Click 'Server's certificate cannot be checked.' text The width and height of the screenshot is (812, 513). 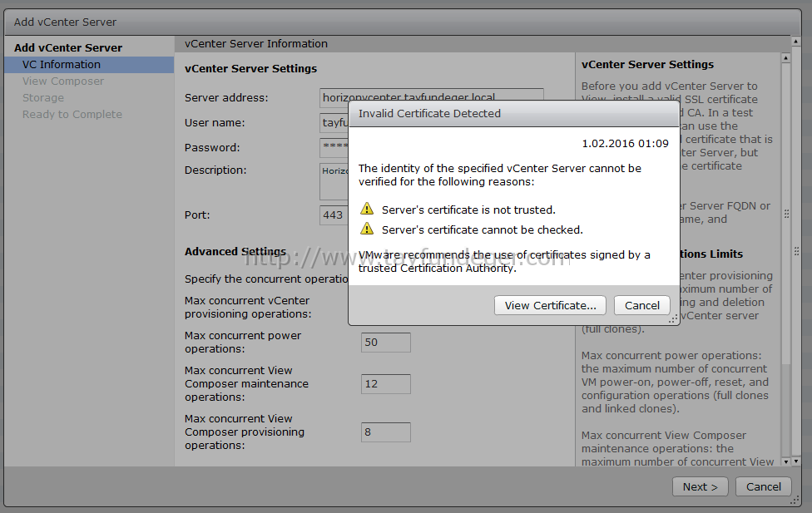483,229
